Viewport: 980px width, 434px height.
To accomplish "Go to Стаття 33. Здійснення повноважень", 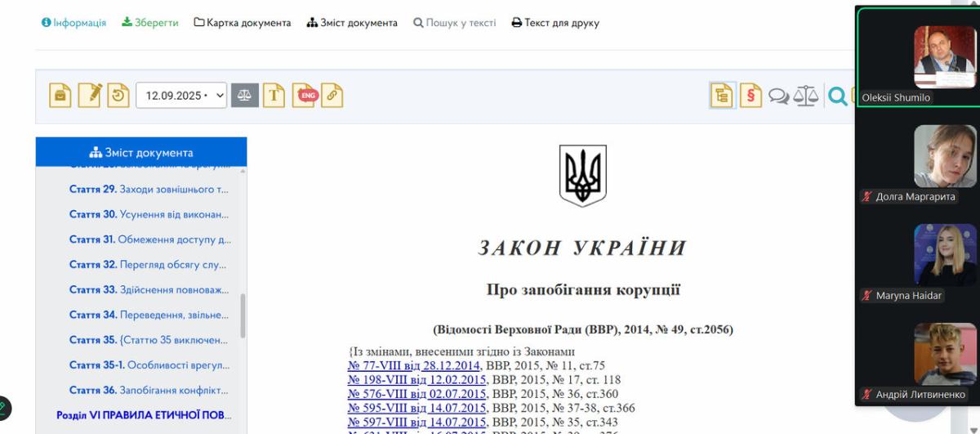I will [x=149, y=290].
